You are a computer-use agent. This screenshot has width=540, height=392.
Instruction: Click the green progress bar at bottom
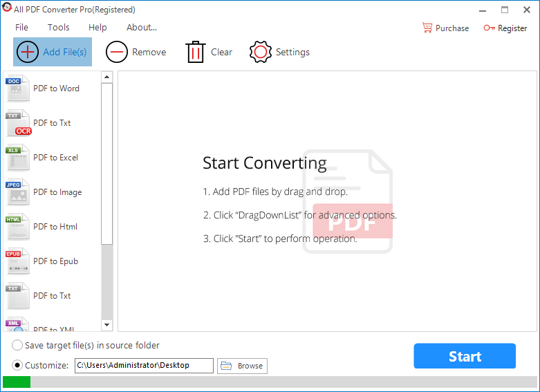(x=17, y=382)
